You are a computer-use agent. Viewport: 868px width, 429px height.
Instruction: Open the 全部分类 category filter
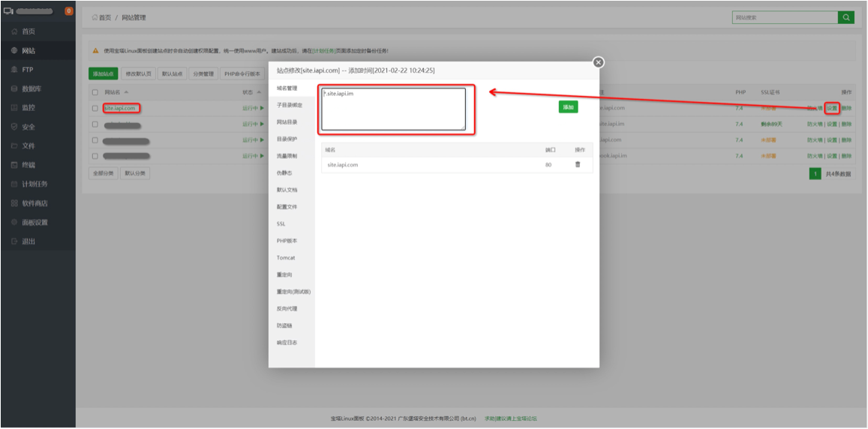pos(103,173)
